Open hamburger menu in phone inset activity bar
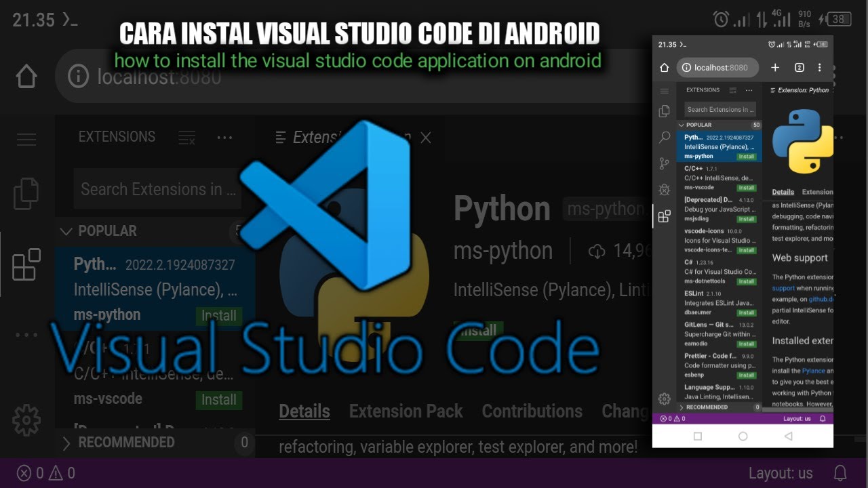Image resolution: width=868 pixels, height=488 pixels. coord(664,90)
